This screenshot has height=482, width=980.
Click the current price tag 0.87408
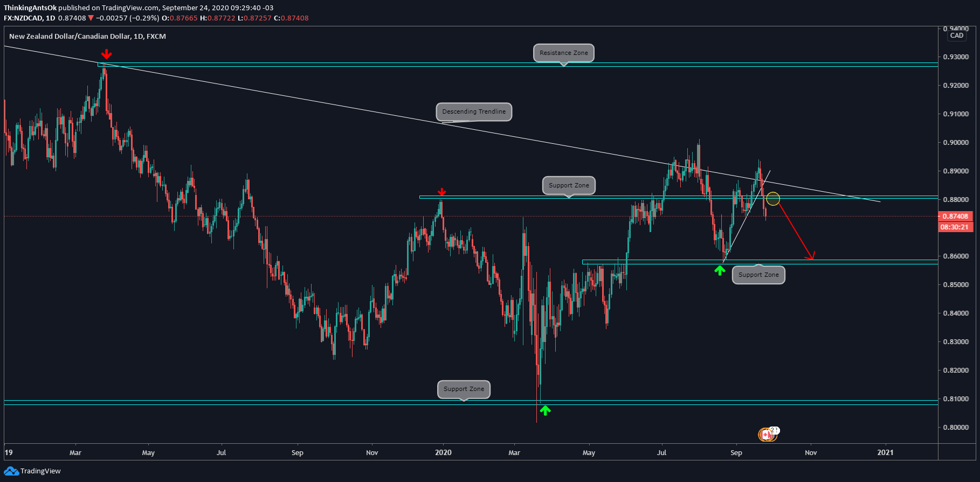956,216
